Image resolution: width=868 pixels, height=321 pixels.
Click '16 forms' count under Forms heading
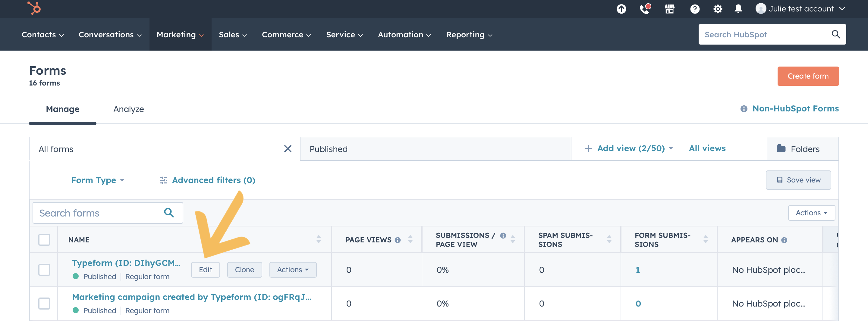coord(44,83)
